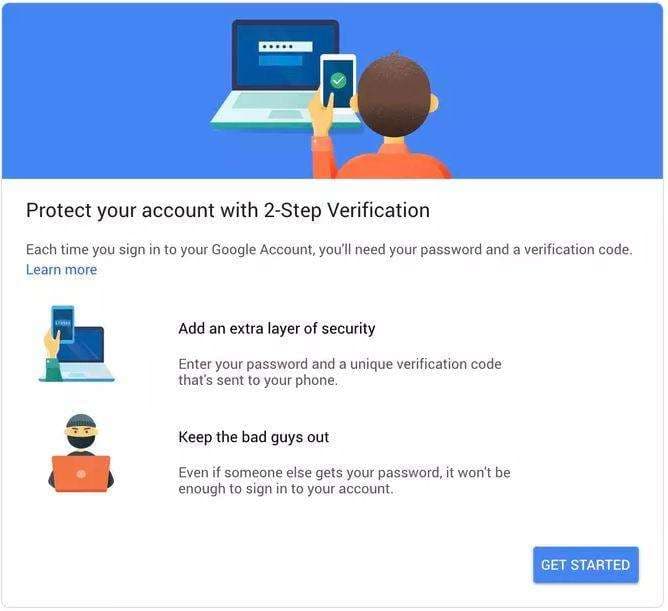Click the "Add an extra layer of security" heading

click(x=277, y=328)
